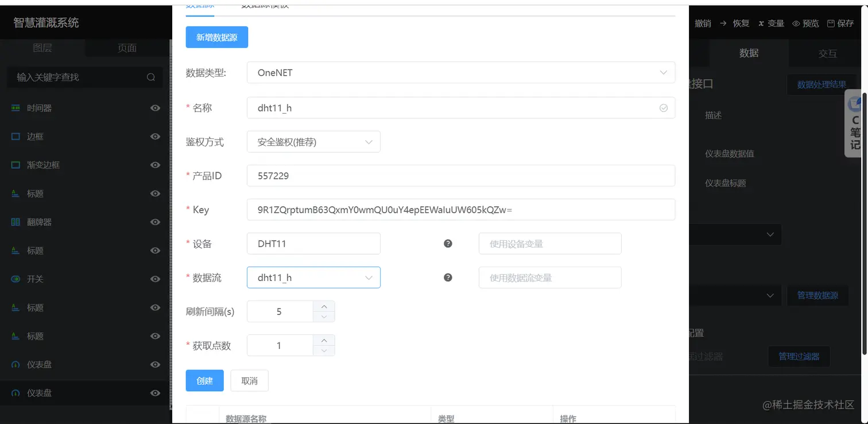Switch to the 图层 tab

coord(42,48)
